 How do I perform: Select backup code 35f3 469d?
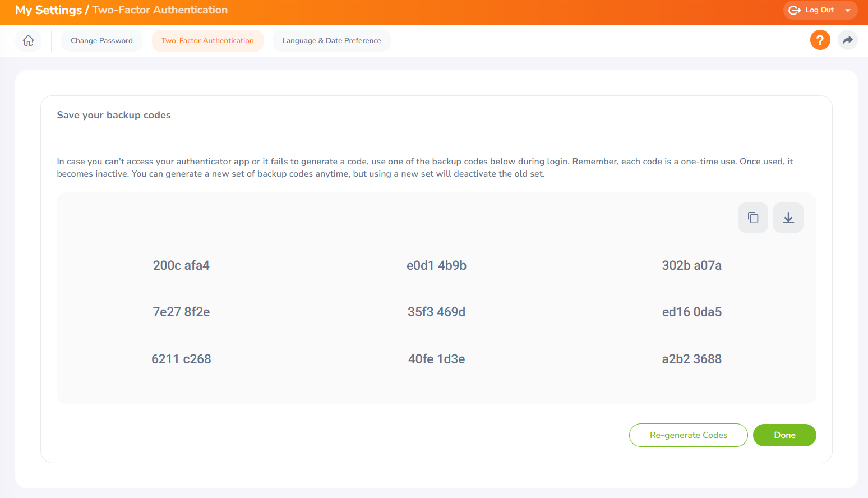click(x=436, y=312)
